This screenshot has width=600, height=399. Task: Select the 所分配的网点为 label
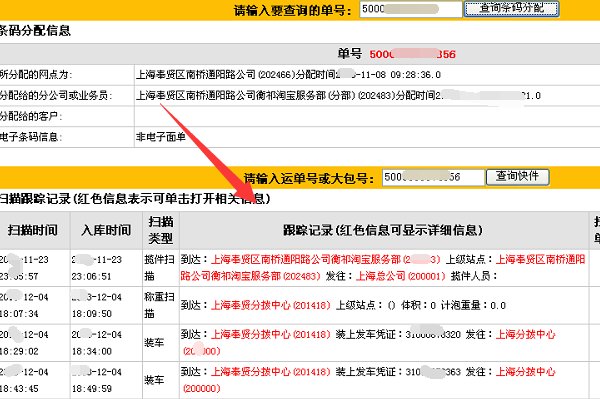pyautogui.click(x=36, y=74)
